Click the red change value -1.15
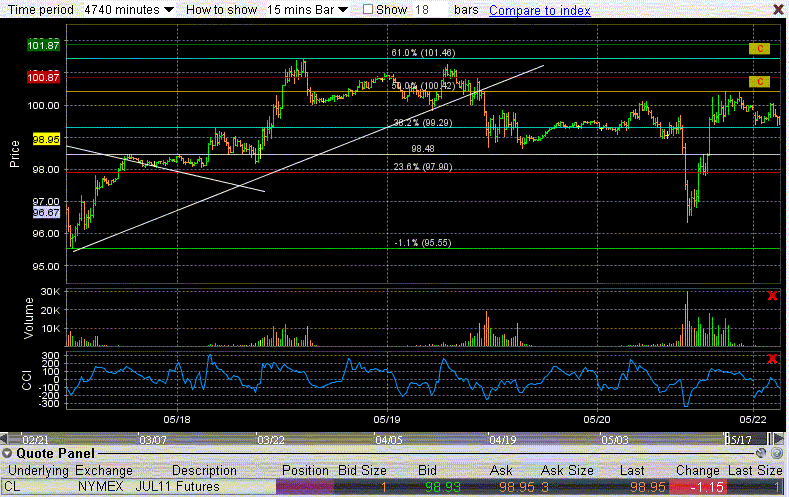The image size is (789, 497). click(x=698, y=487)
